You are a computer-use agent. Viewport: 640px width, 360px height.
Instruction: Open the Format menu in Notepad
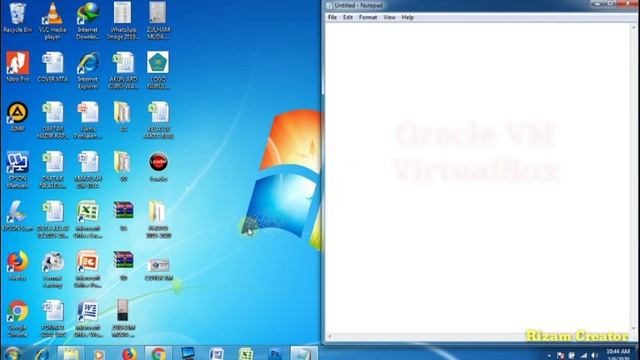368,17
